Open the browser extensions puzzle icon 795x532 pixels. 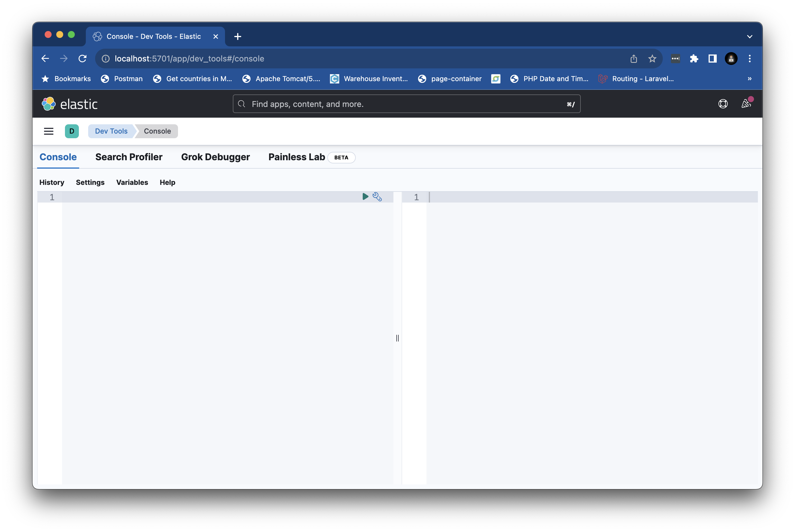694,59
